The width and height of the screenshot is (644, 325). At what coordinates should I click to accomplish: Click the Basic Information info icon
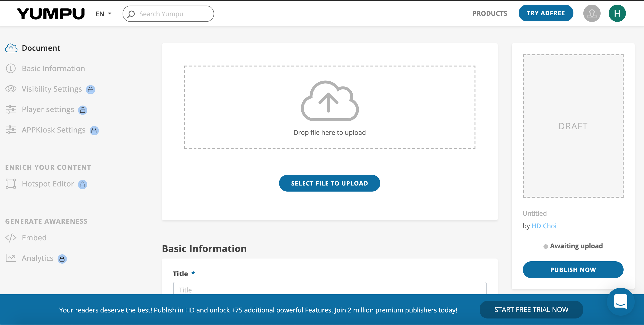[x=11, y=68]
